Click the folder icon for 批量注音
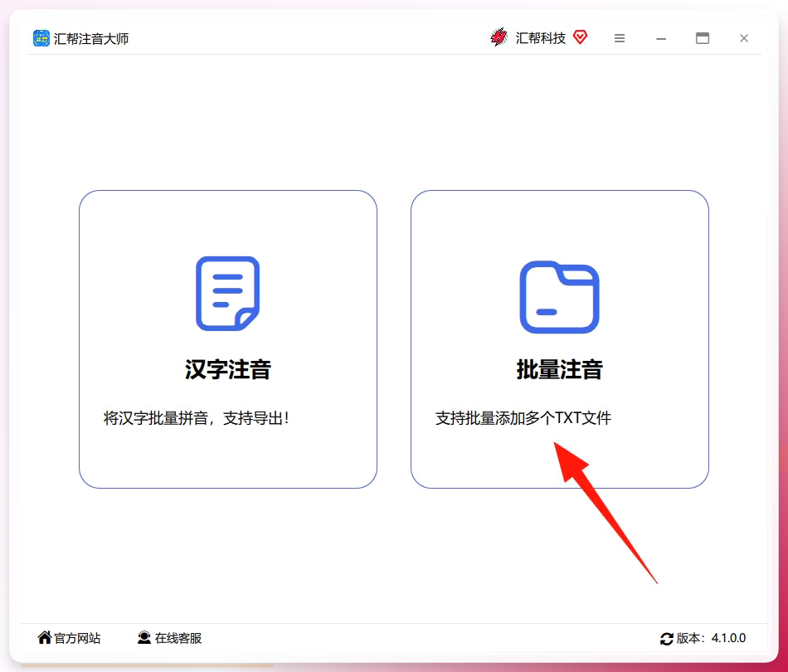Image resolution: width=788 pixels, height=672 pixels. pos(559,297)
